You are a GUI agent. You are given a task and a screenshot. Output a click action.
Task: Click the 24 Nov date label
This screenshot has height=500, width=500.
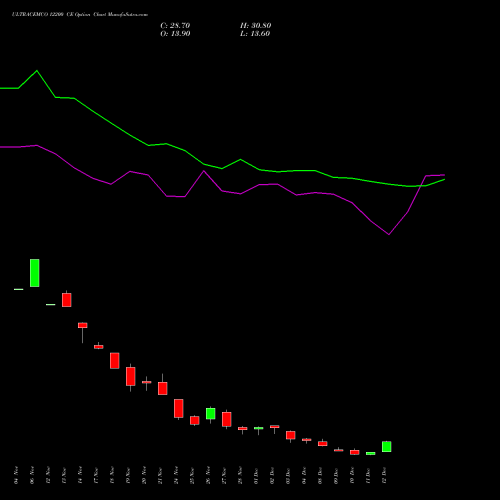pos(176,475)
